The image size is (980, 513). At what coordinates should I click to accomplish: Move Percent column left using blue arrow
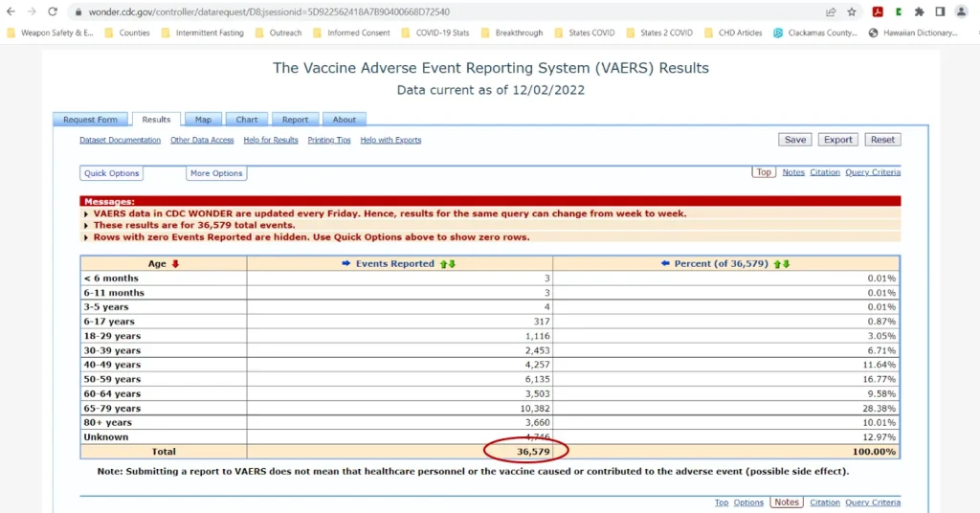coord(665,264)
